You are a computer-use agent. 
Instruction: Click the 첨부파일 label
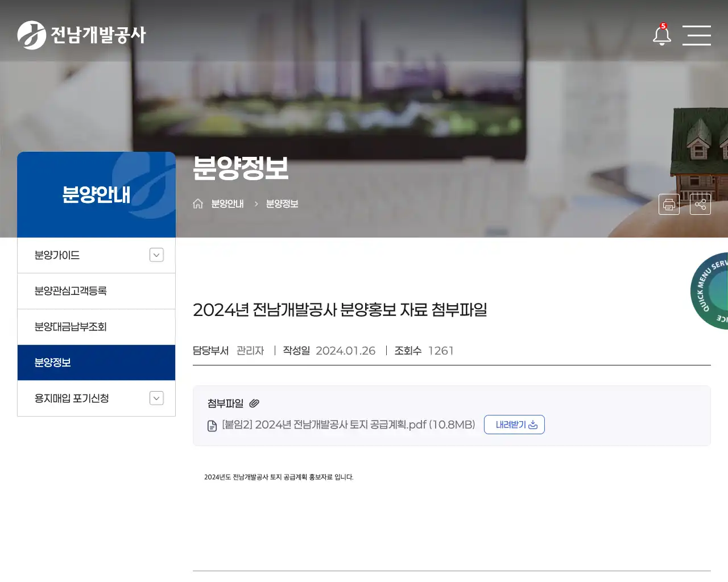225,404
